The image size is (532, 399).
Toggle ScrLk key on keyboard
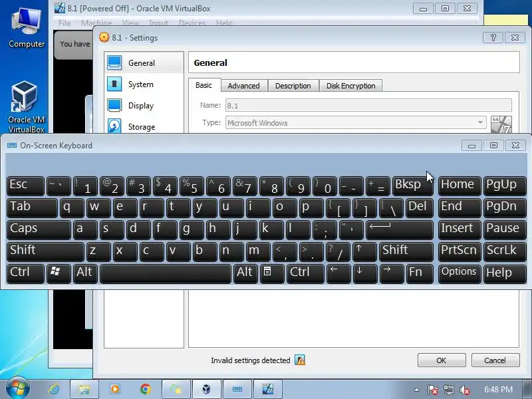point(505,251)
